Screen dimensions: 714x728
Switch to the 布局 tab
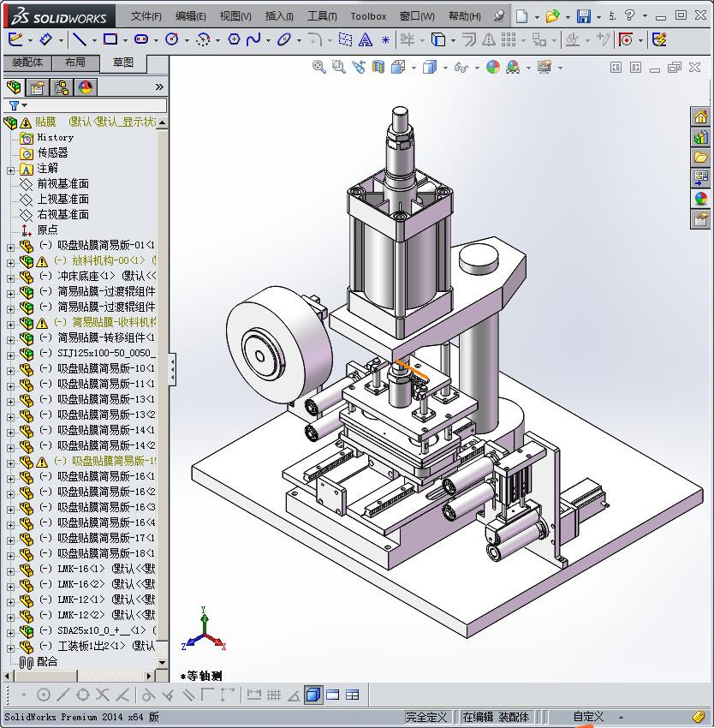tap(74, 63)
